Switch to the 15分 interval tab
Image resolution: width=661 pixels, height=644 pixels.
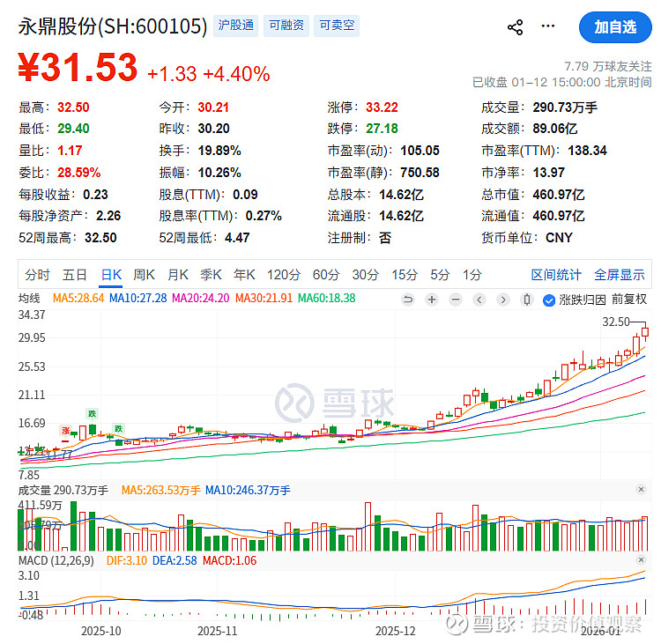405,275
